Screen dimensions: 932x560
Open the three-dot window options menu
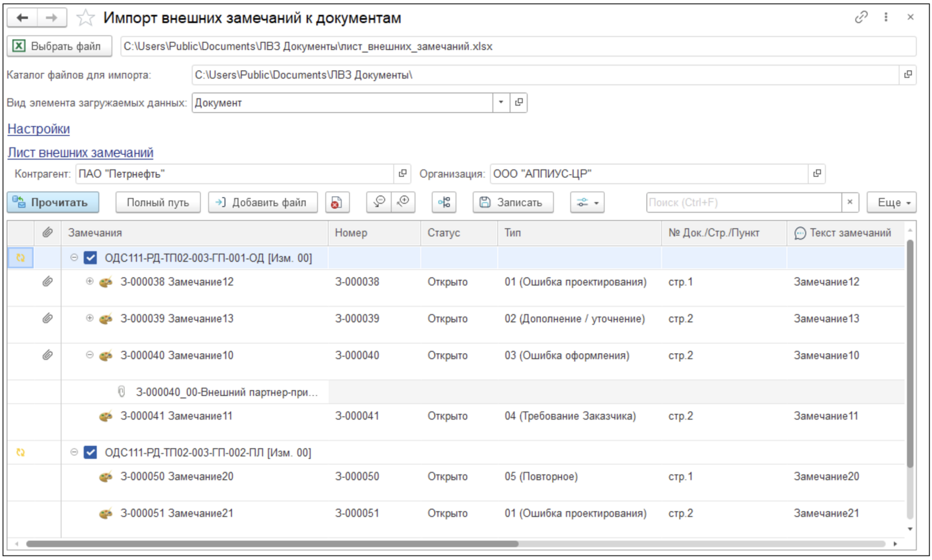[x=886, y=18]
